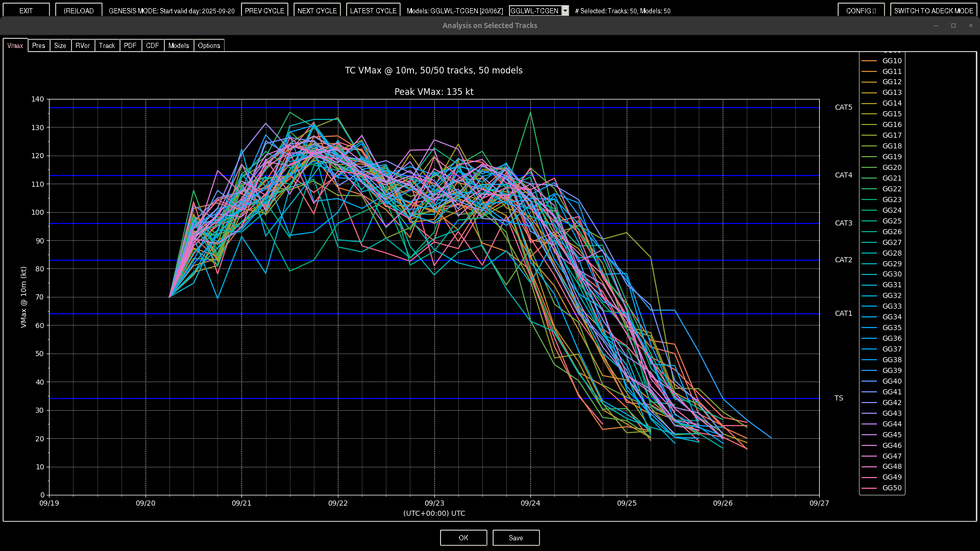Screen dimensions: 980x551
Task: Click the GGLWL-TCGEN combo box field
Action: pos(534,11)
